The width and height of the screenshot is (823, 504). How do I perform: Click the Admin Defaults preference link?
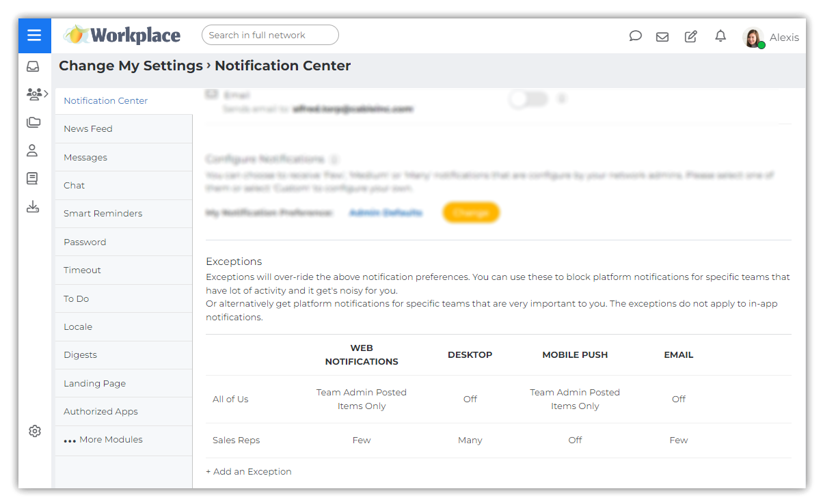pos(386,213)
